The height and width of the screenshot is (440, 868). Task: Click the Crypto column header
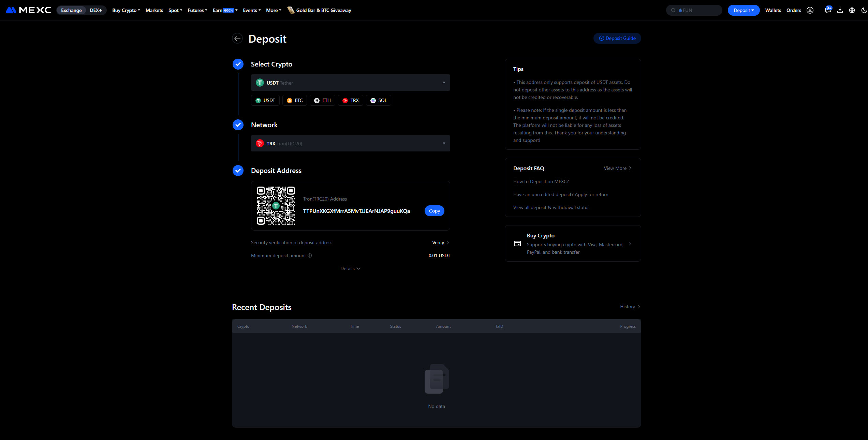(x=243, y=326)
